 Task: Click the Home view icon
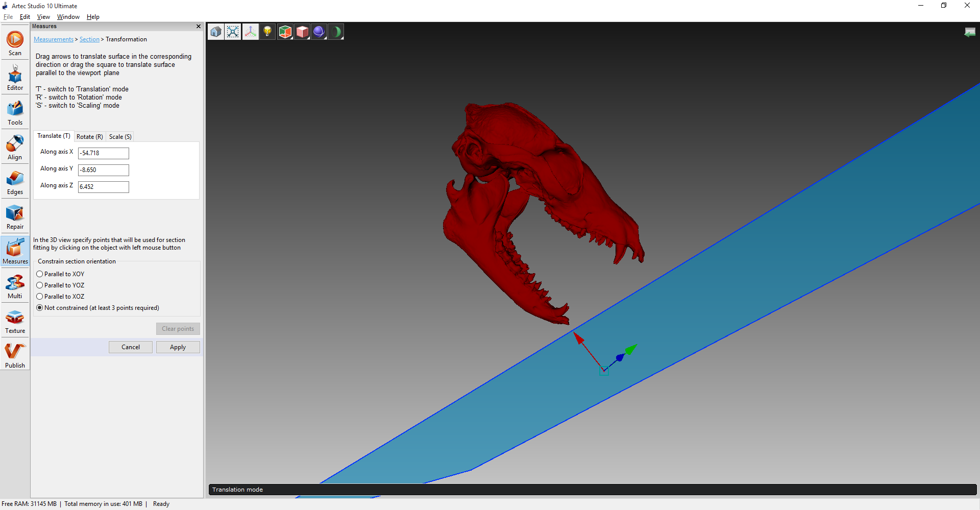216,32
